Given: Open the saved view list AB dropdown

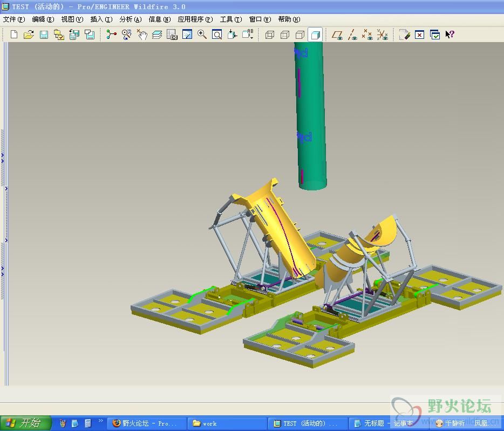Looking at the screenshot, I should pyautogui.click(x=248, y=35).
